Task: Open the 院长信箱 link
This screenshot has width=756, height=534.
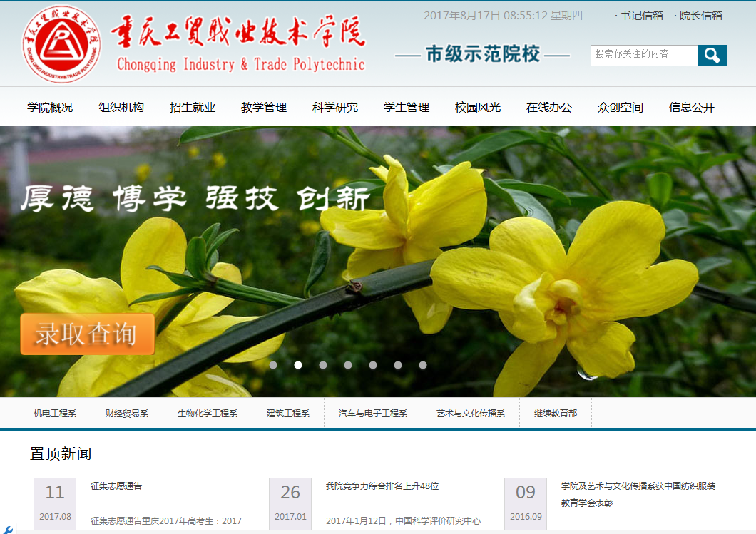Action: [700, 15]
